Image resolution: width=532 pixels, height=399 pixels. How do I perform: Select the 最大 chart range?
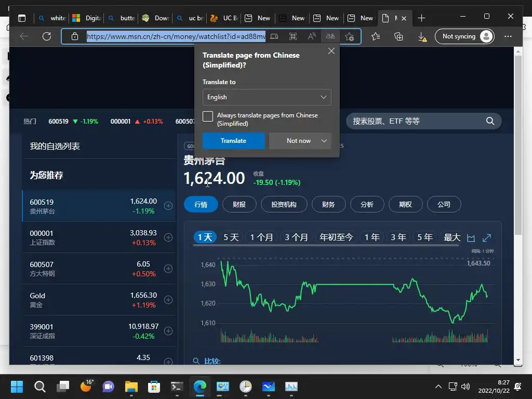(x=452, y=237)
